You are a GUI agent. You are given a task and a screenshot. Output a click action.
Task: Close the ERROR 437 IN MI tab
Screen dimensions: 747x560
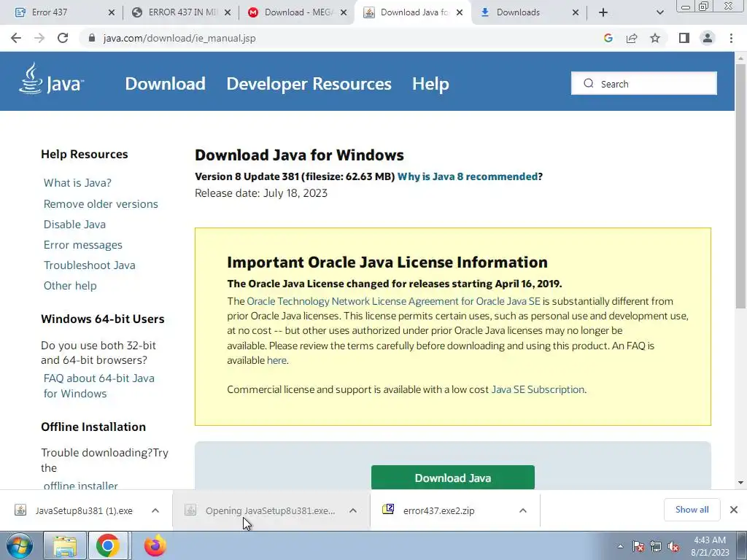[x=228, y=12]
